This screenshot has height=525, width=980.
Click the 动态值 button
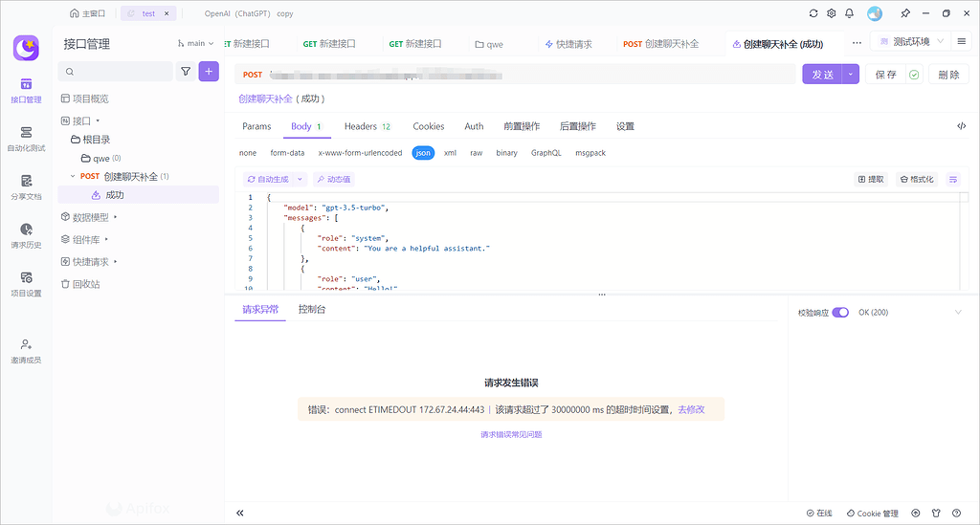pyautogui.click(x=334, y=179)
